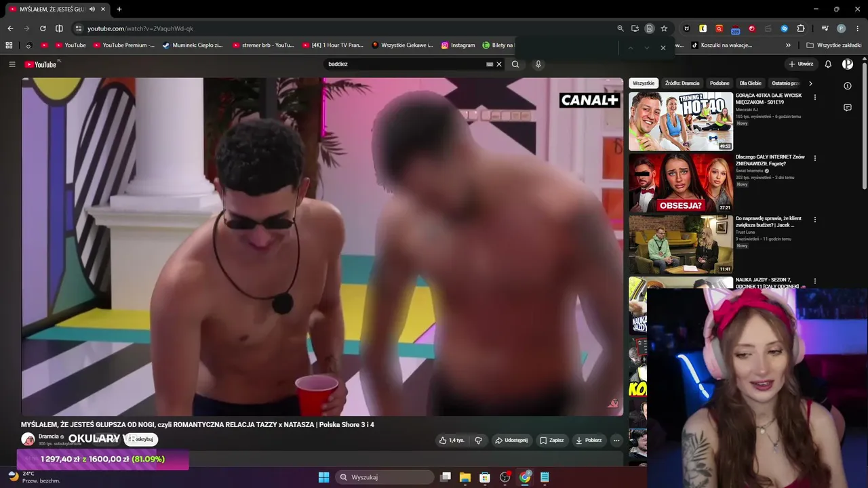Open the weather widget showing 24°C
This screenshot has height=488, width=868.
coord(34,477)
